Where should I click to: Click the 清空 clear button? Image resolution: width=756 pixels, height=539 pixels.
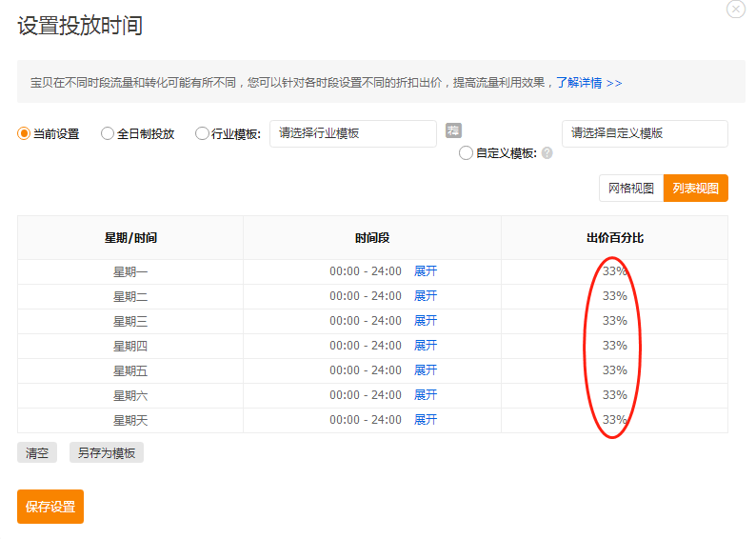point(37,453)
